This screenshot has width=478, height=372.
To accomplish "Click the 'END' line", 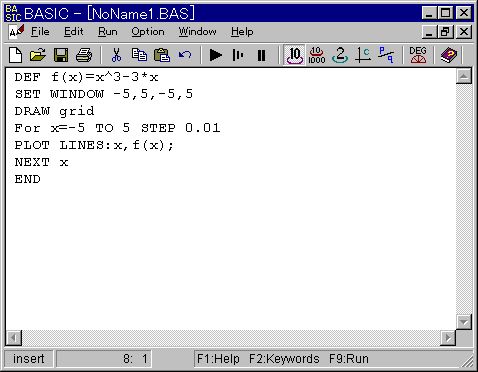I will click(27, 179).
